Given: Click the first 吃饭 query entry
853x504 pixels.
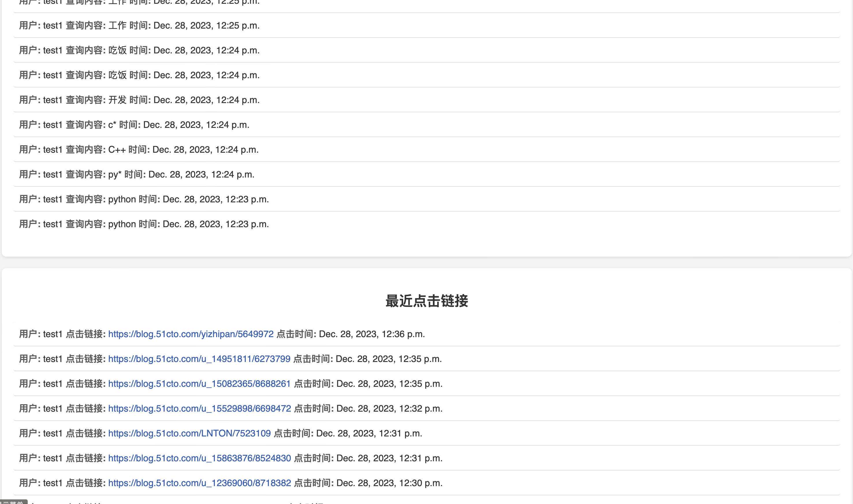Looking at the screenshot, I should (139, 51).
